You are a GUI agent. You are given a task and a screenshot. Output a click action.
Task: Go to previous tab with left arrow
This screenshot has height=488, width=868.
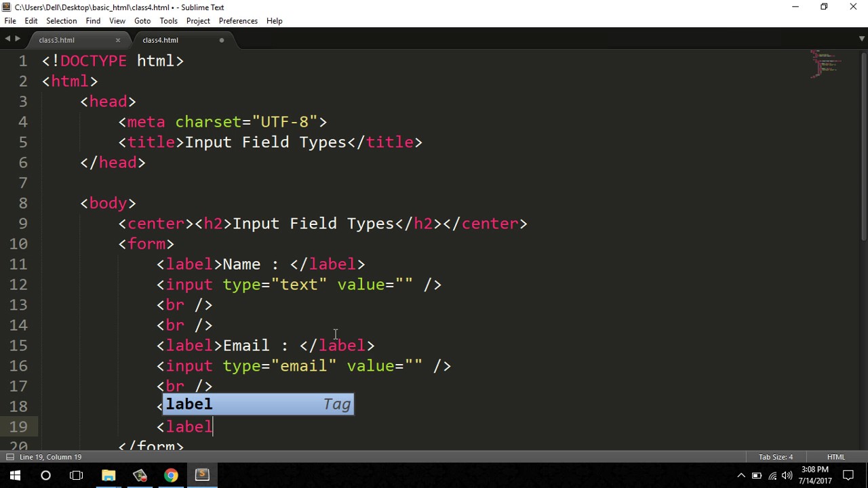coord(7,39)
